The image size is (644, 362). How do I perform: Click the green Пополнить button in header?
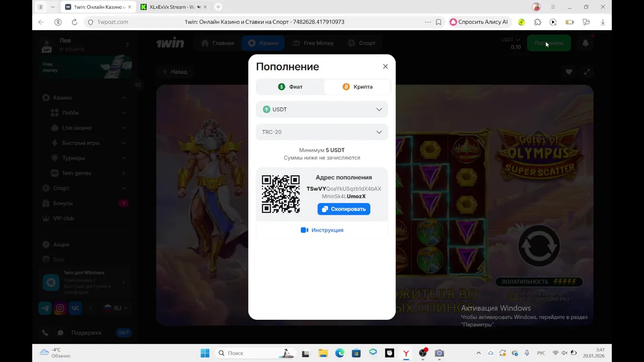pyautogui.click(x=549, y=43)
